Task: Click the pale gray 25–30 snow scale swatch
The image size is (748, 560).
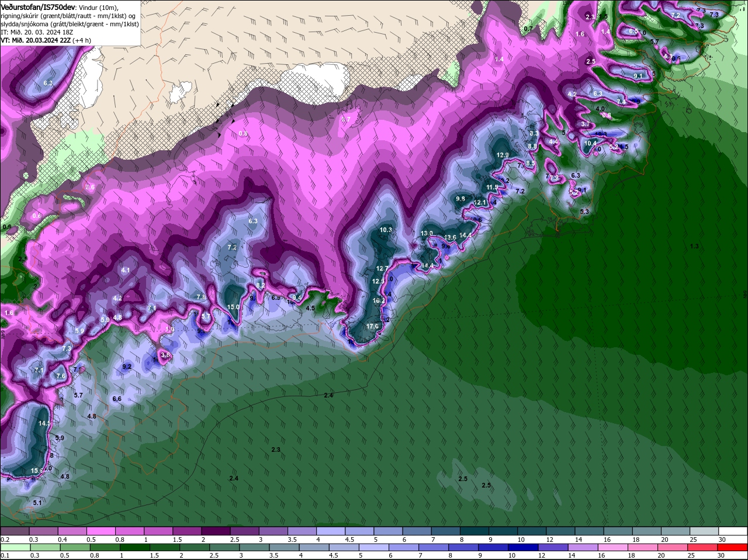Action: tap(705, 531)
